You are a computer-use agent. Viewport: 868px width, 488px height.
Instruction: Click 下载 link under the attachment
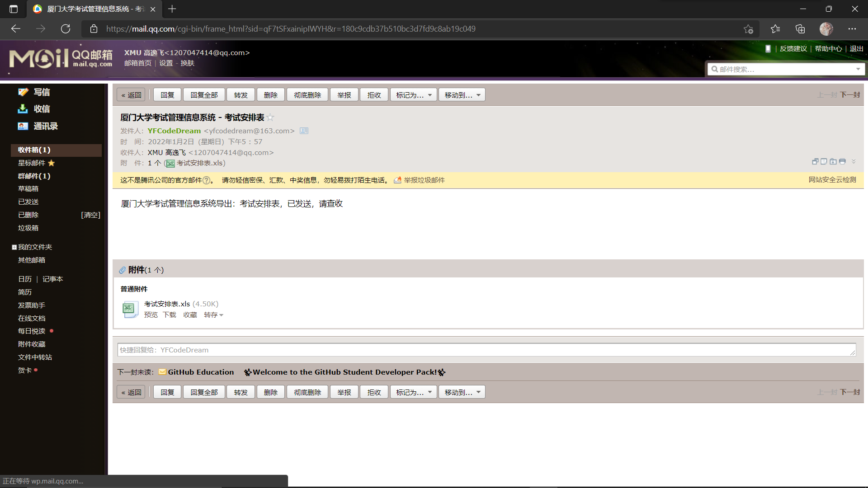click(170, 315)
